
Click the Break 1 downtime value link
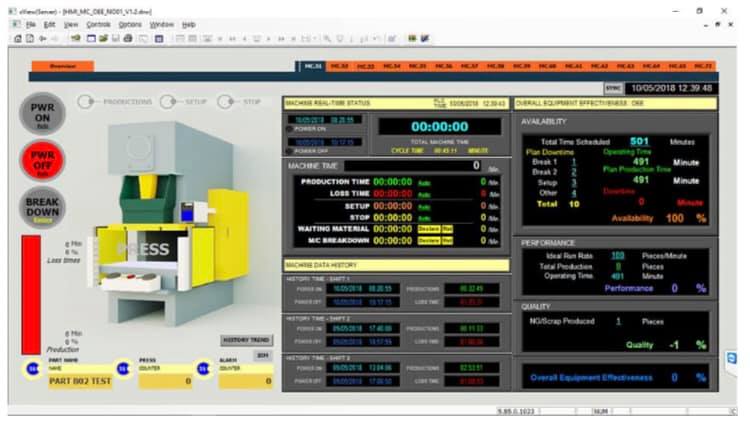[574, 162]
